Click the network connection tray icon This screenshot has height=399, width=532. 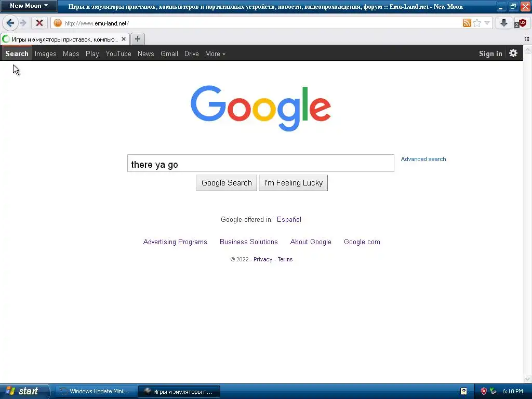493,391
